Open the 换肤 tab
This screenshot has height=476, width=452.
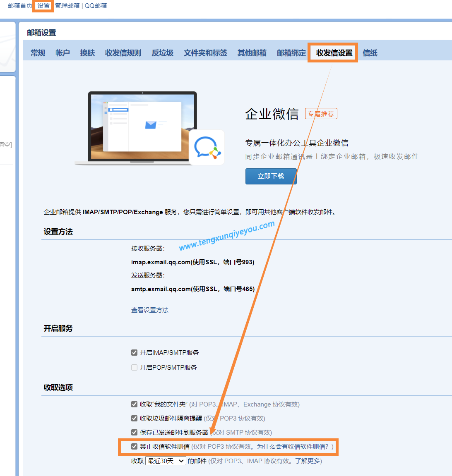pyautogui.click(x=87, y=53)
